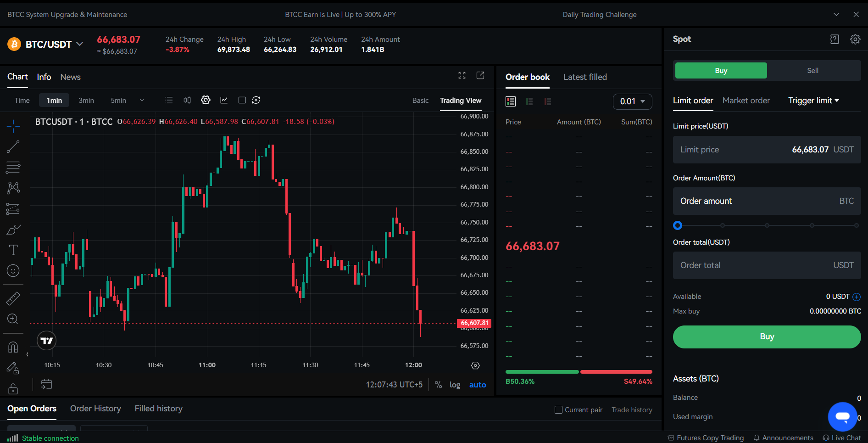This screenshot has height=443, width=868.
Task: Switch to the Basic chart view
Action: [x=420, y=101]
